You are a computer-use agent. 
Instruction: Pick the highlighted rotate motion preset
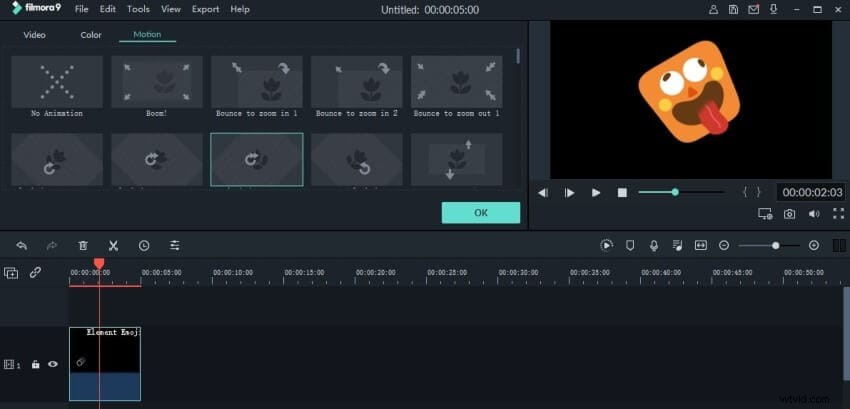point(256,159)
